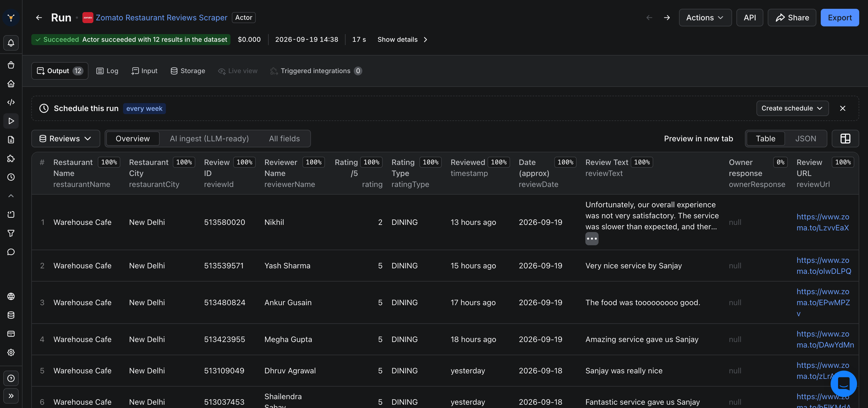Click the Reviewer Name column header
Viewport: 868px width, 408px height.
coord(281,168)
